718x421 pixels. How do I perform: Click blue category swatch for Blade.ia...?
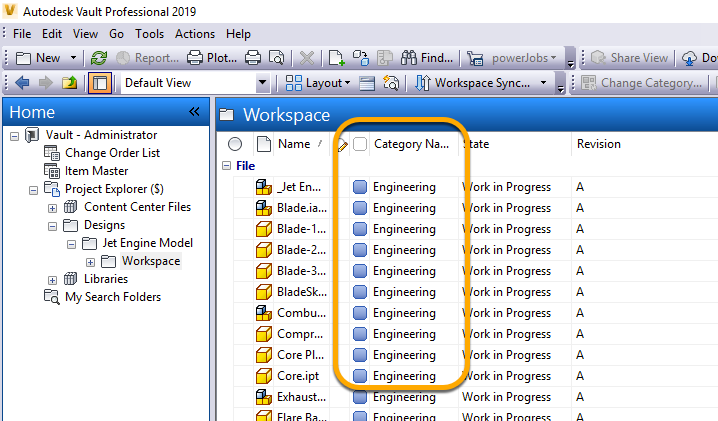(360, 208)
